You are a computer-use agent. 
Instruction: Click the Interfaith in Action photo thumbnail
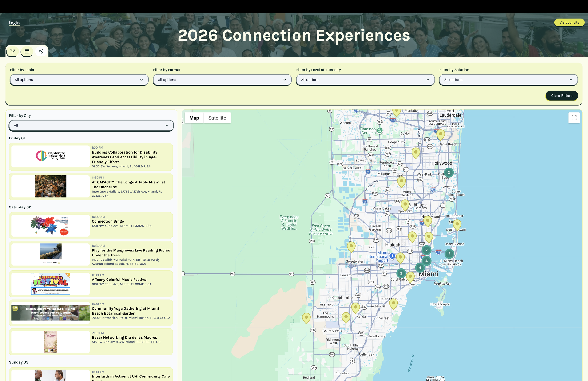click(x=50, y=375)
